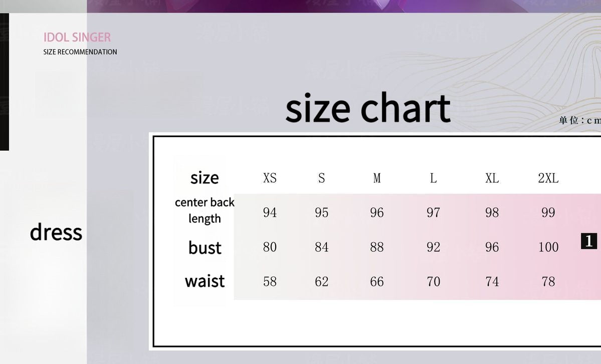Select the S size column header

coord(321,178)
